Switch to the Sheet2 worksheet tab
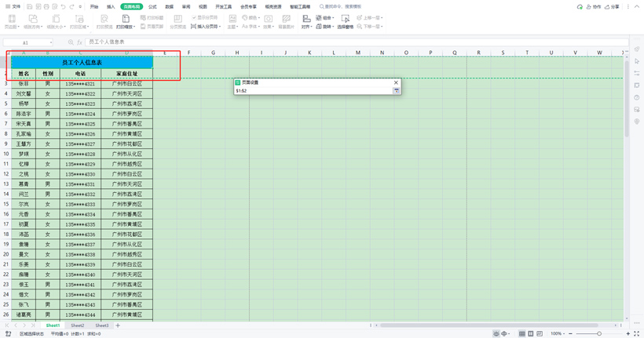The width and height of the screenshot is (644, 338). (x=78, y=325)
